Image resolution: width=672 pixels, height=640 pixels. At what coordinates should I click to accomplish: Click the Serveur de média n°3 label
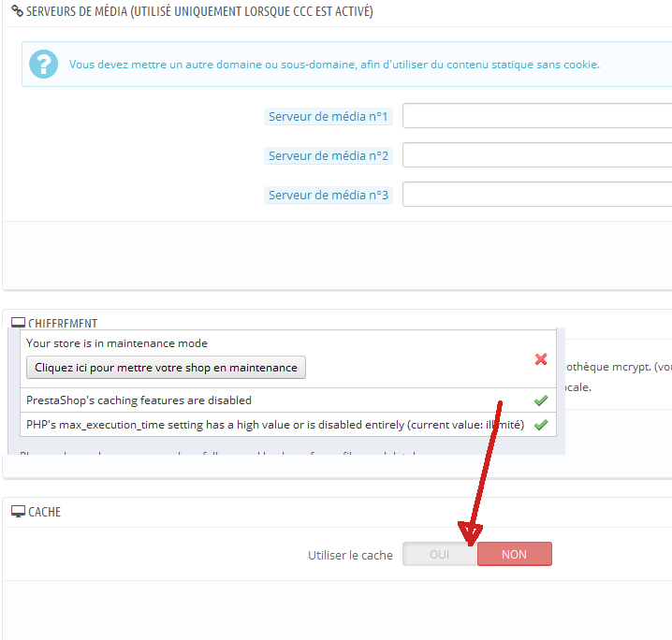click(x=329, y=196)
